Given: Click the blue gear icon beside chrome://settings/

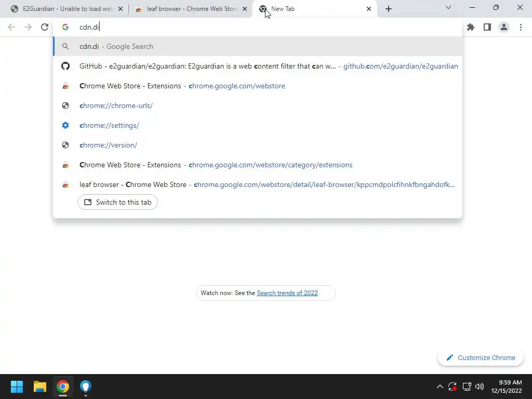Looking at the screenshot, I should point(65,125).
